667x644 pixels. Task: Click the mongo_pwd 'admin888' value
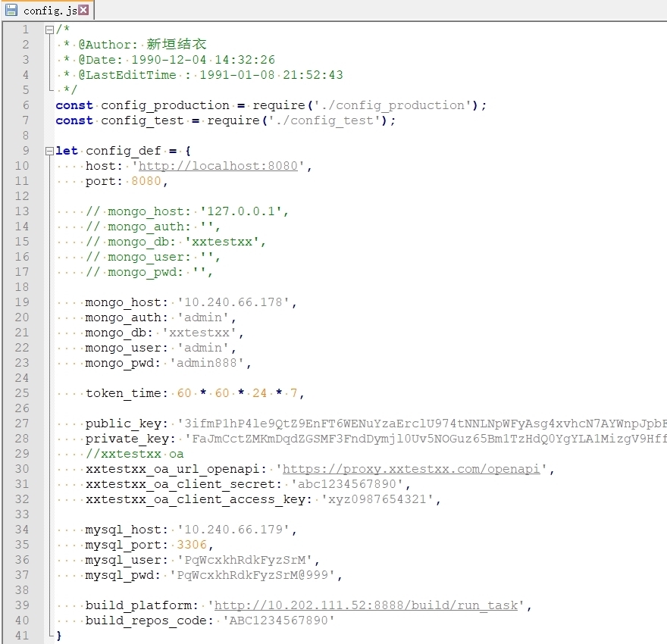[207, 363]
